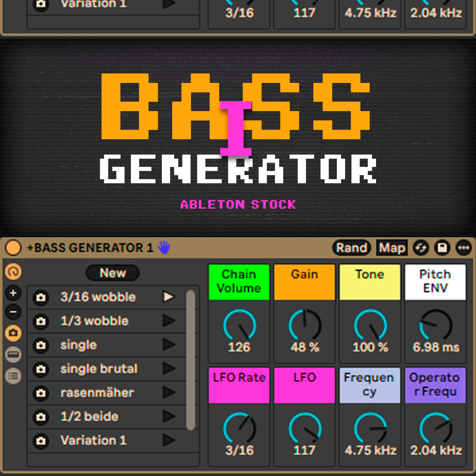
Task: Add more macro controls with plus icon
Action: 13,293
